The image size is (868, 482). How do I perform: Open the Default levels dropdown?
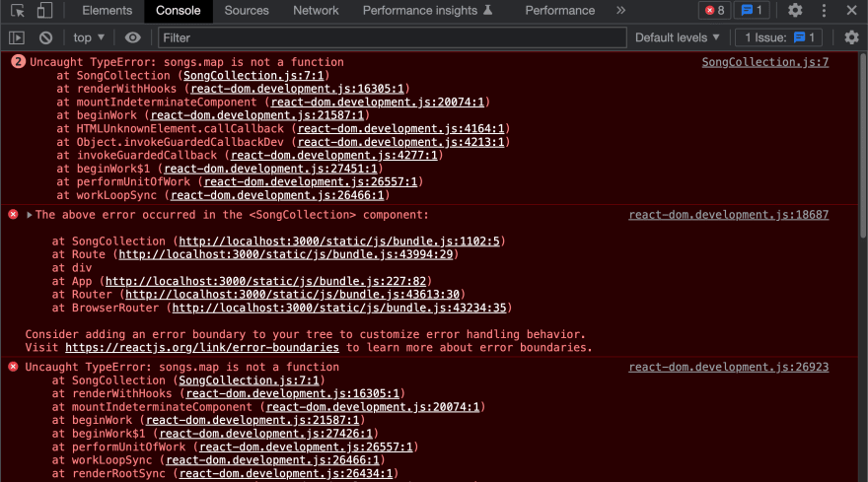pos(677,37)
